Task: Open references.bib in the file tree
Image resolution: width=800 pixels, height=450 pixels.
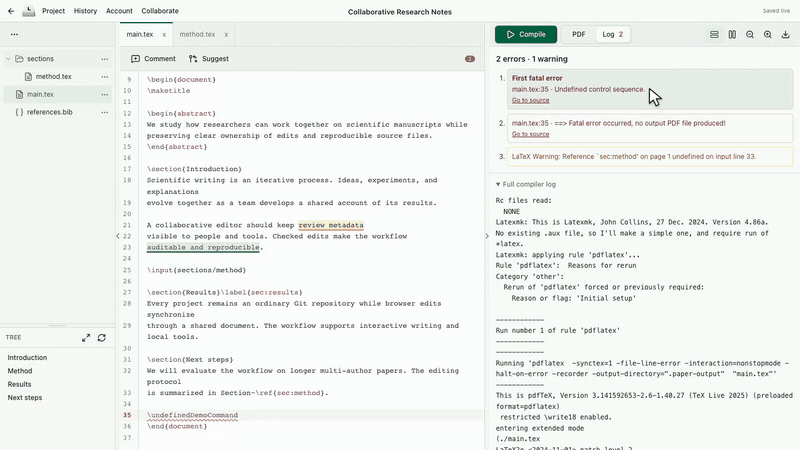Action: (x=49, y=112)
